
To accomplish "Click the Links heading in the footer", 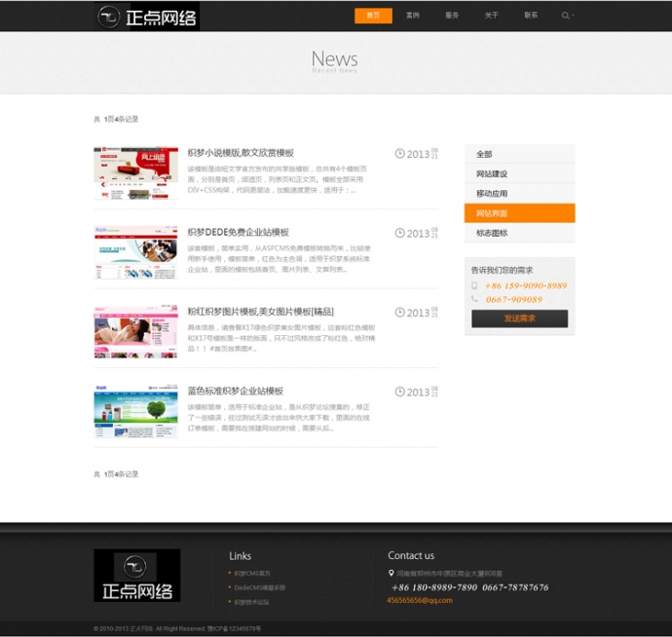I will coord(240,556).
